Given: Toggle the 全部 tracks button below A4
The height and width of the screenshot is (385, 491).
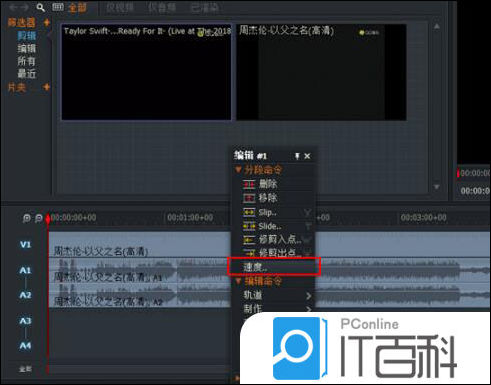Looking at the screenshot, I should tap(25, 369).
